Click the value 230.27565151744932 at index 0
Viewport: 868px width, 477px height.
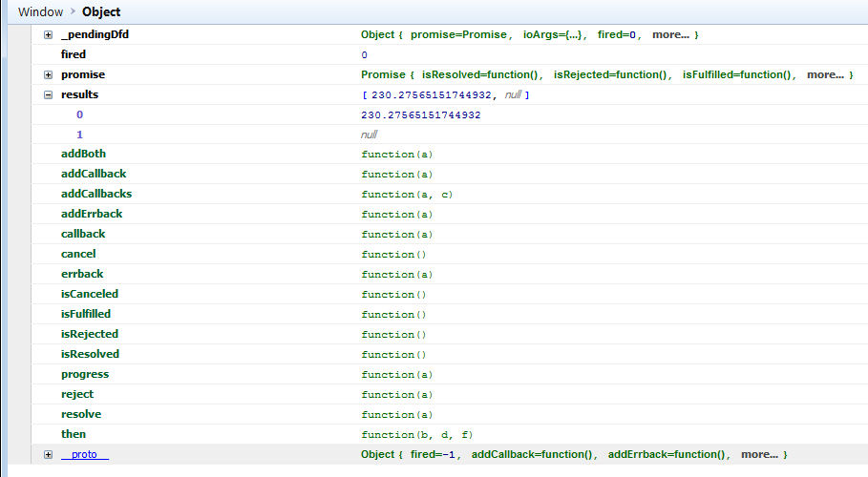(421, 115)
